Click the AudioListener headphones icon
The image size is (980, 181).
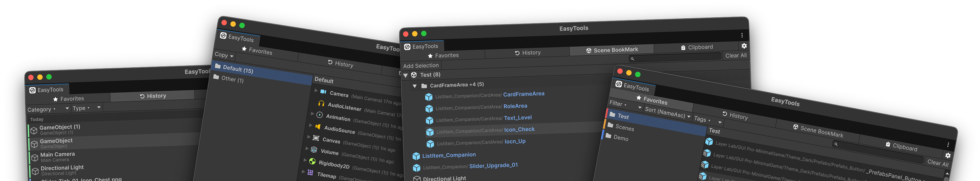pos(321,103)
